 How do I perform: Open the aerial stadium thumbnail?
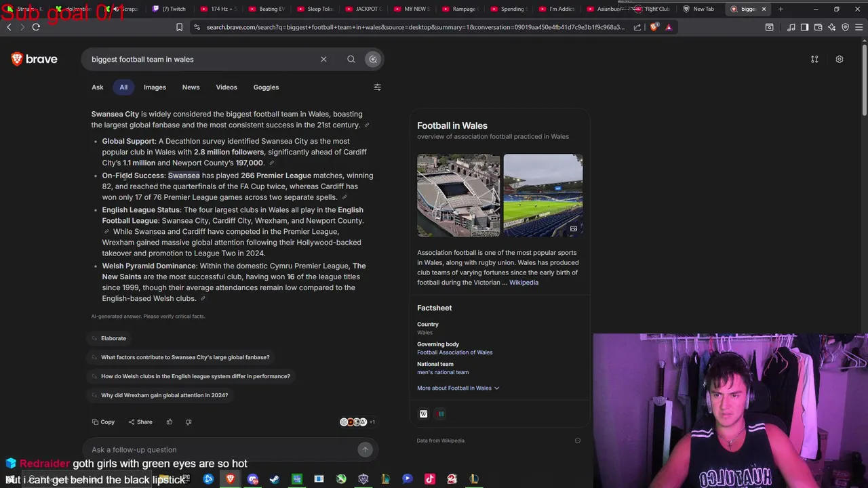tap(458, 195)
